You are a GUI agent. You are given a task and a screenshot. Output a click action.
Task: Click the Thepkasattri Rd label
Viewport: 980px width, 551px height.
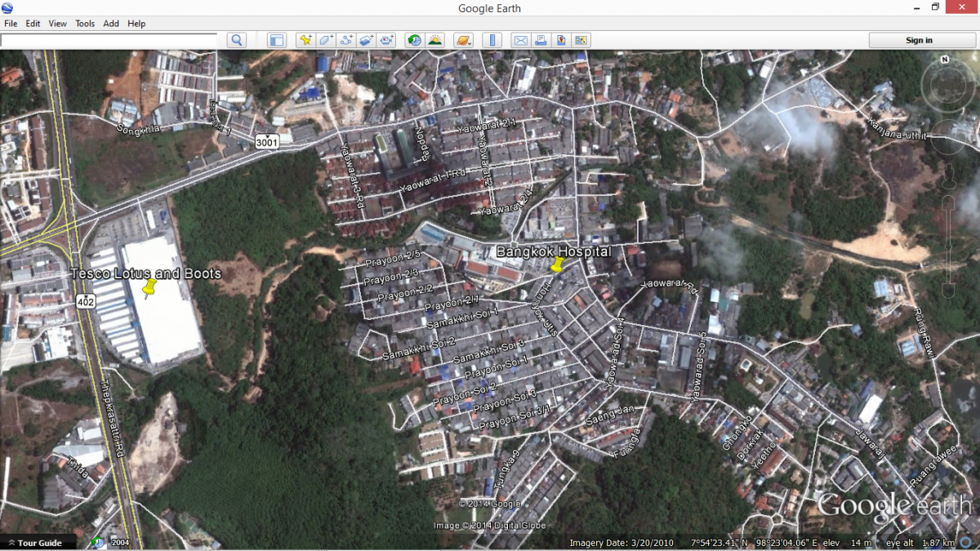pyautogui.click(x=112, y=419)
